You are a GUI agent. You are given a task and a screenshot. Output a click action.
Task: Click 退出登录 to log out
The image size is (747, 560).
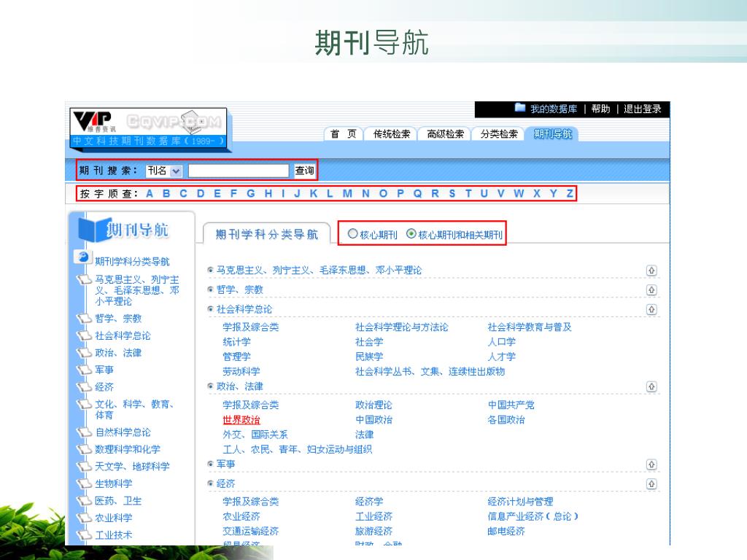(642, 109)
